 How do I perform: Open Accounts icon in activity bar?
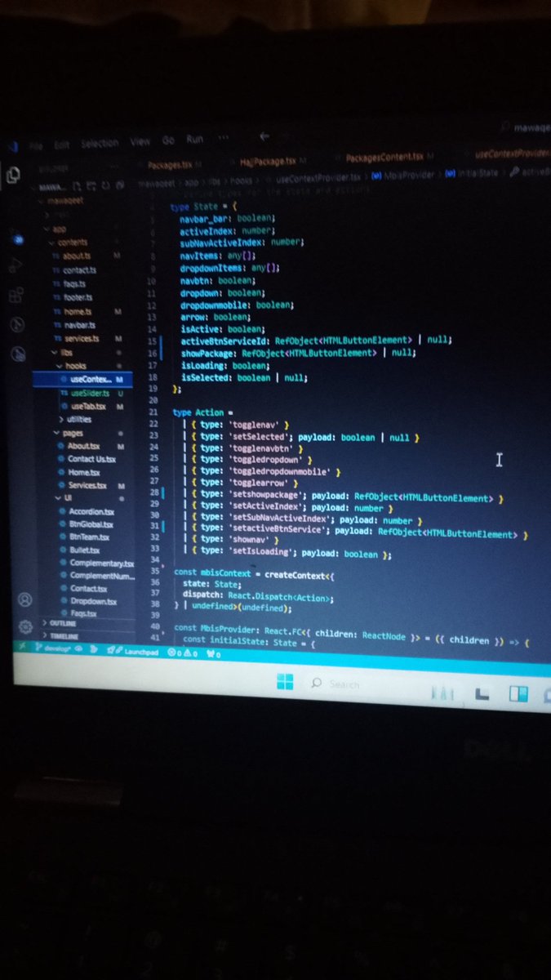click(25, 600)
